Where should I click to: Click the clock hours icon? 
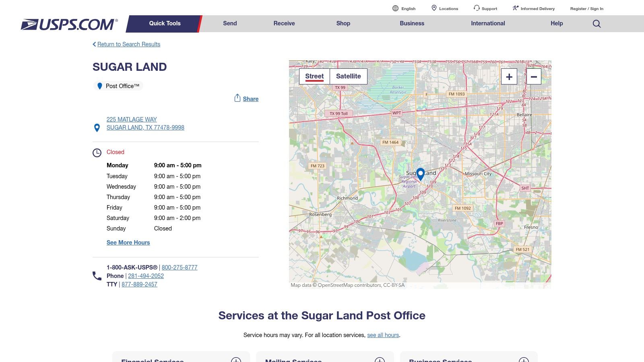(x=97, y=153)
